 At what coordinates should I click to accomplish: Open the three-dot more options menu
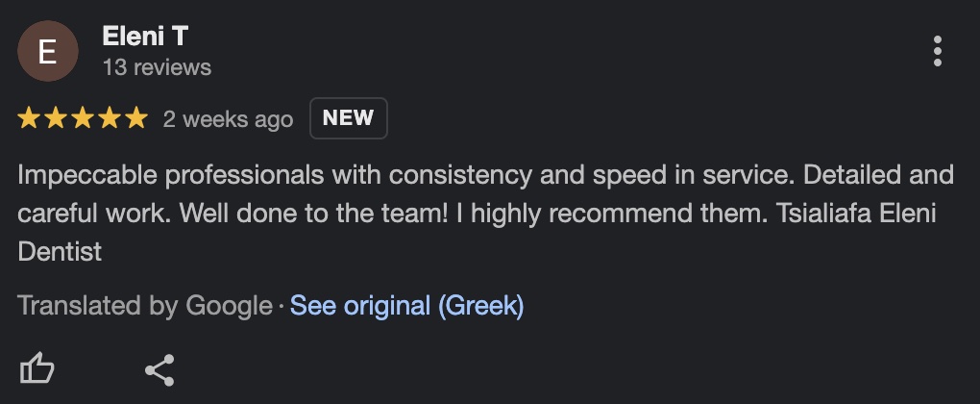pos(937,51)
